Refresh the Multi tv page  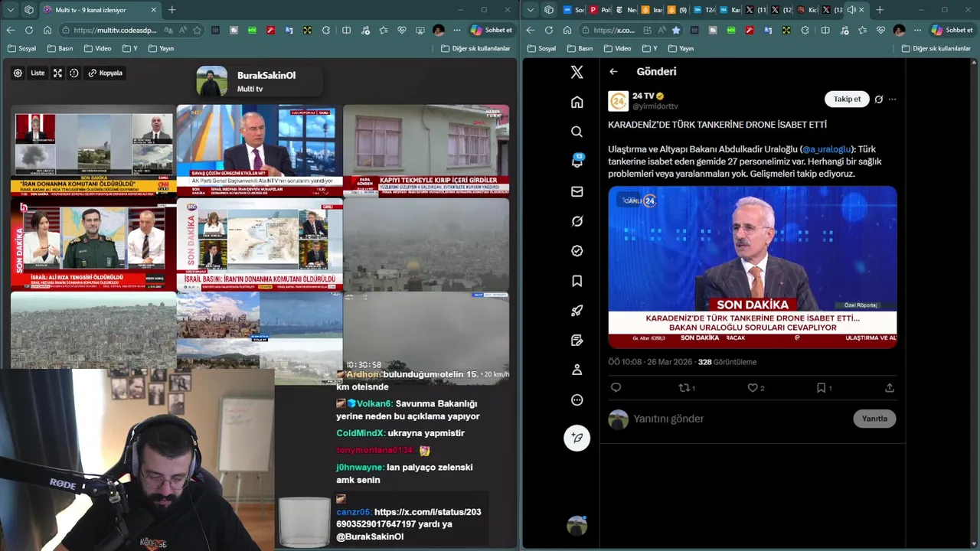[29, 30]
